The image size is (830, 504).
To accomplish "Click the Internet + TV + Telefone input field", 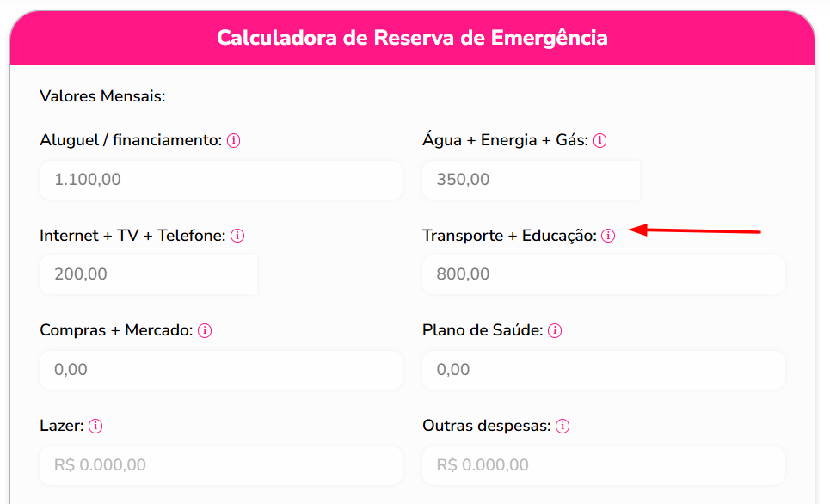I will coord(149,274).
